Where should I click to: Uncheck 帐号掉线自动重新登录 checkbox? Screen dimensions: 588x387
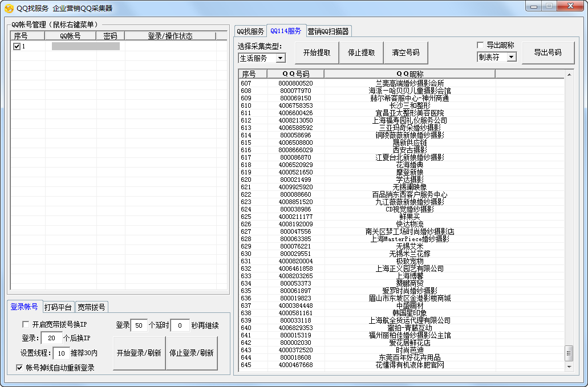(20, 368)
